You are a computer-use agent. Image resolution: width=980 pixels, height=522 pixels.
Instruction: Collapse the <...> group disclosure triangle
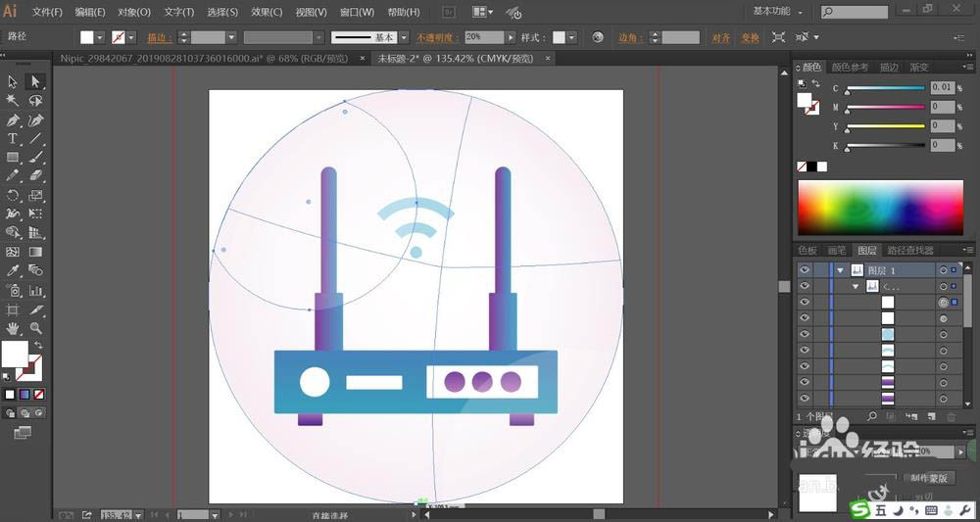click(857, 287)
